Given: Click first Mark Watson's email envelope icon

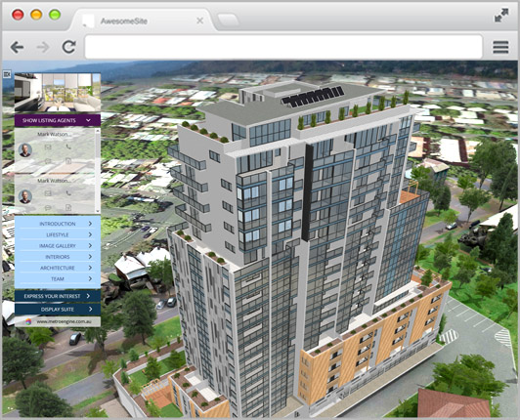Looking at the screenshot, I should pos(48,147).
